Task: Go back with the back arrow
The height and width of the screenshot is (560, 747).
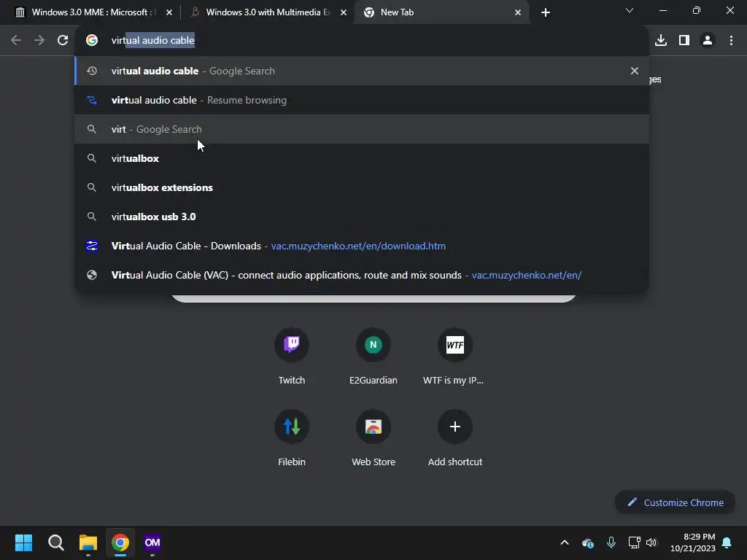Action: [16, 41]
